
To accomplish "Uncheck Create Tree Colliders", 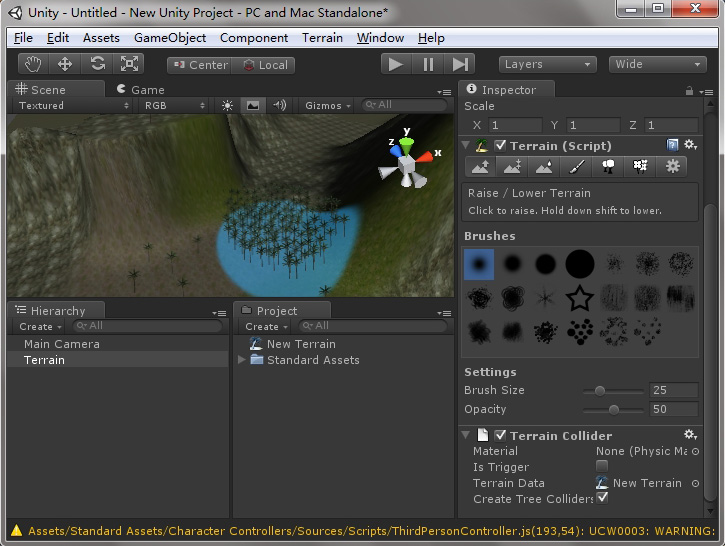I will tap(602, 498).
